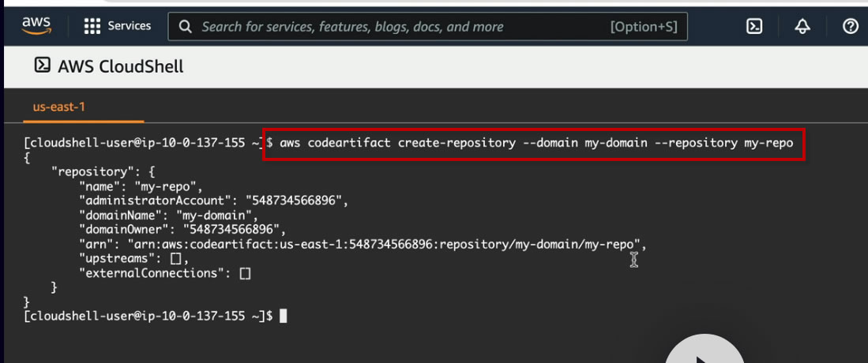This screenshot has height=363, width=868.
Task: Click the AWS CloudShell page title
Action: pyautogui.click(x=120, y=66)
